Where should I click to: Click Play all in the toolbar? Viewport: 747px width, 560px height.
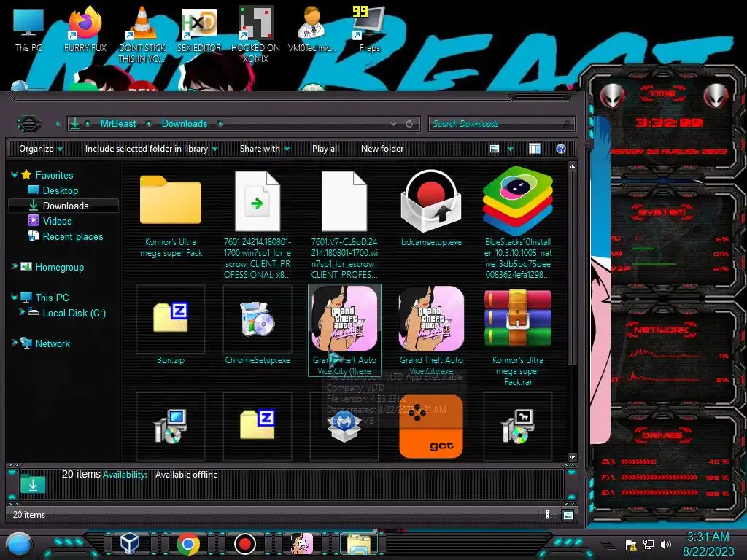pos(325,149)
